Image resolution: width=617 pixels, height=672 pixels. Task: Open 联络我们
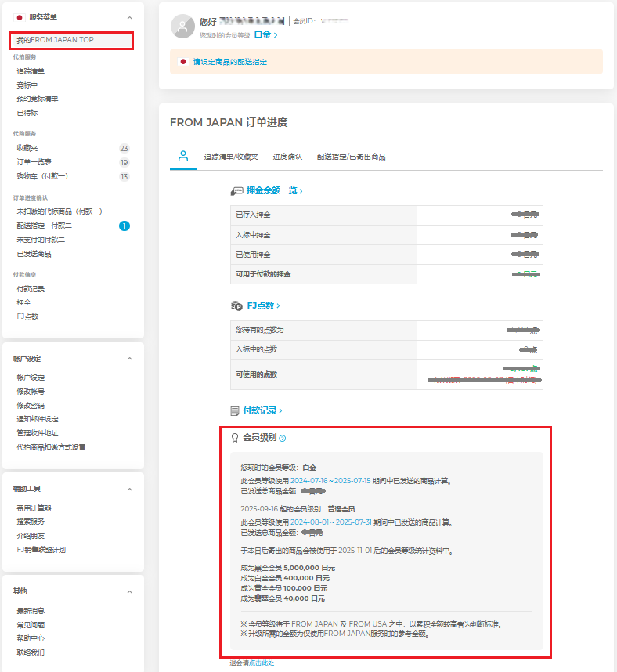coord(31,652)
